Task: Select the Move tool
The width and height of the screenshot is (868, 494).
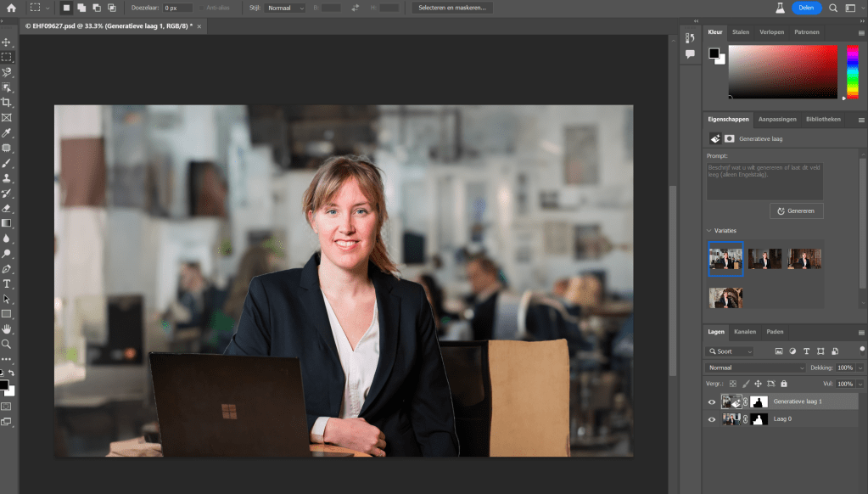Action: [7, 42]
